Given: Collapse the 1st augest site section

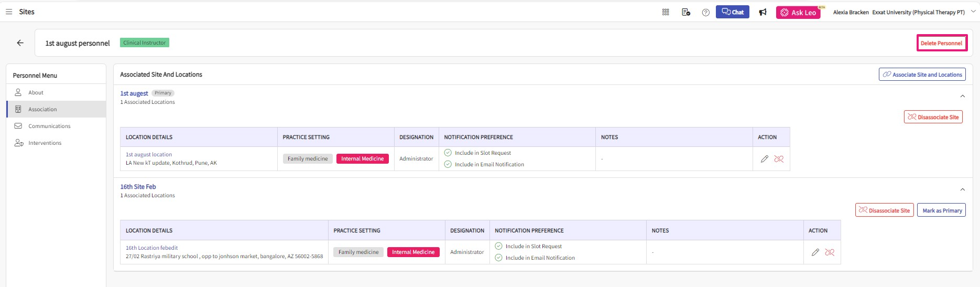Looking at the screenshot, I should 962,96.
